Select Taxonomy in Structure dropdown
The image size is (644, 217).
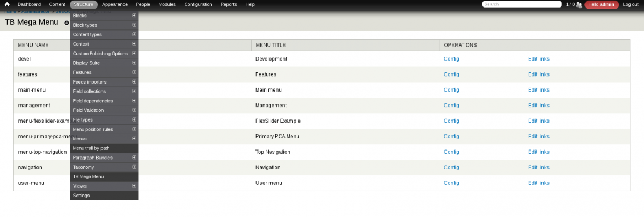pyautogui.click(x=104, y=167)
